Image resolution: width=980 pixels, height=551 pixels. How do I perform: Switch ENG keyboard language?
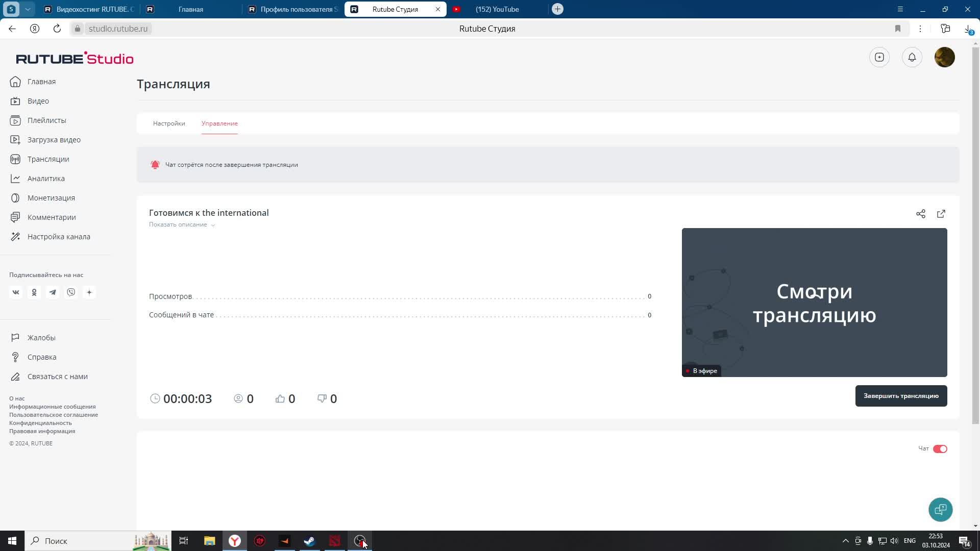(910, 541)
